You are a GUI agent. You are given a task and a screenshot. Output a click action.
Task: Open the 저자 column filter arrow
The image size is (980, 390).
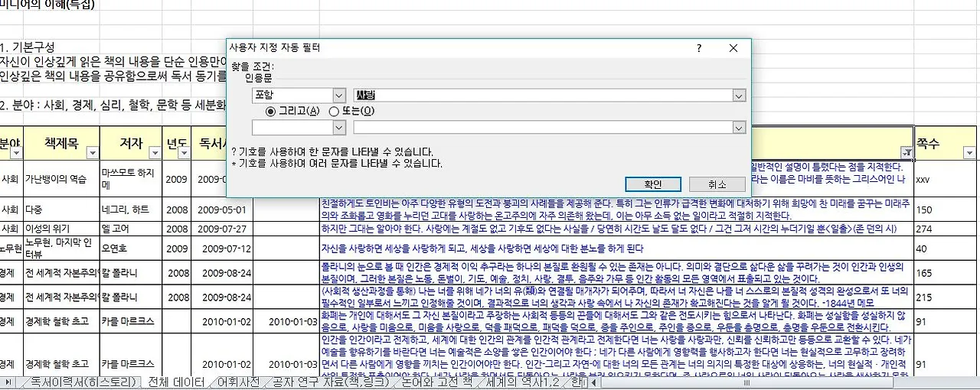155,153
